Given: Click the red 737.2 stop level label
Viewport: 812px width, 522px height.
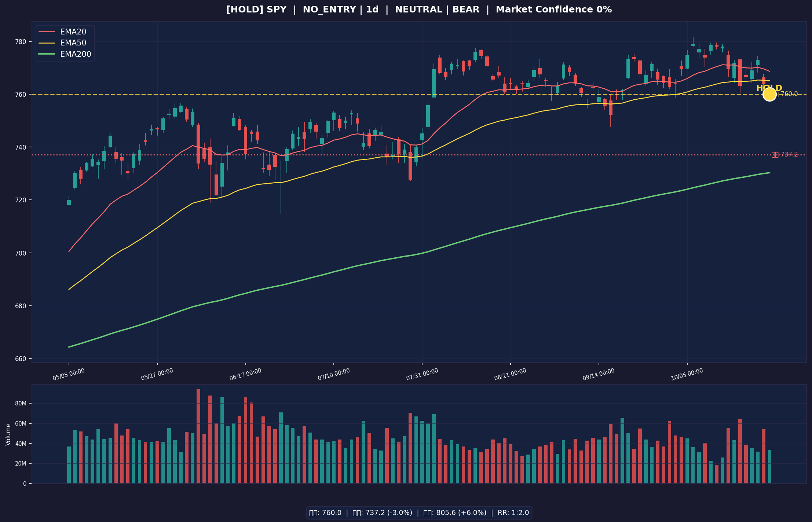Looking at the screenshot, I should pyautogui.click(x=784, y=155).
